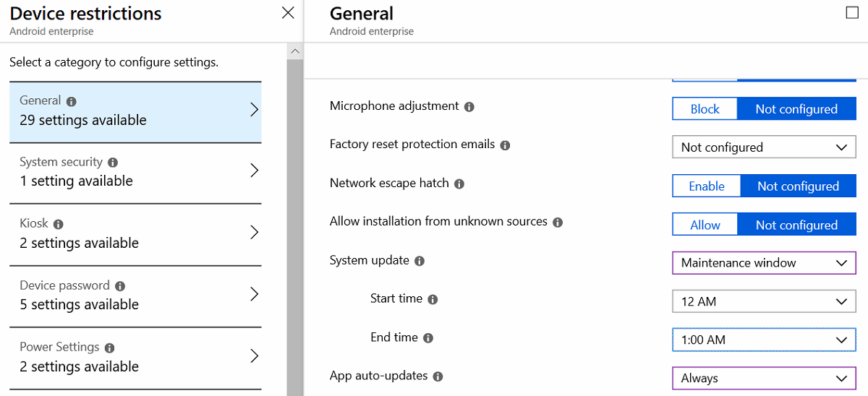Image resolution: width=868 pixels, height=396 pixels.
Task: Click info icon beside Kiosk category
Action: [x=59, y=225]
